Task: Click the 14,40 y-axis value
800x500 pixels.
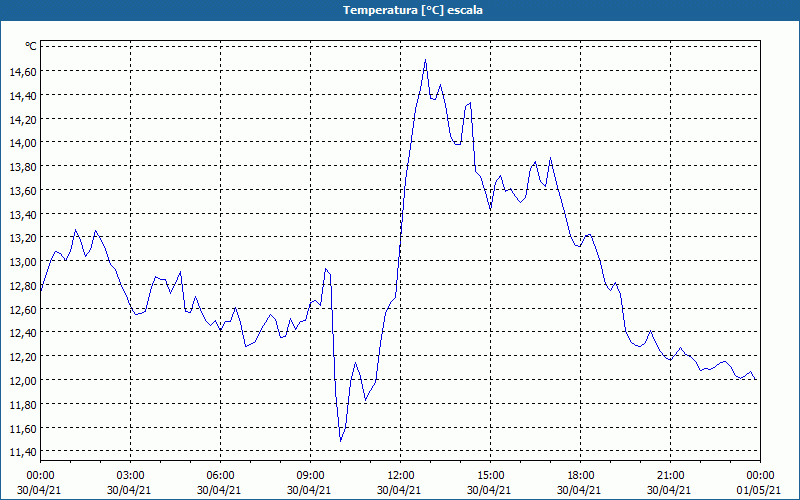Action: [23, 95]
